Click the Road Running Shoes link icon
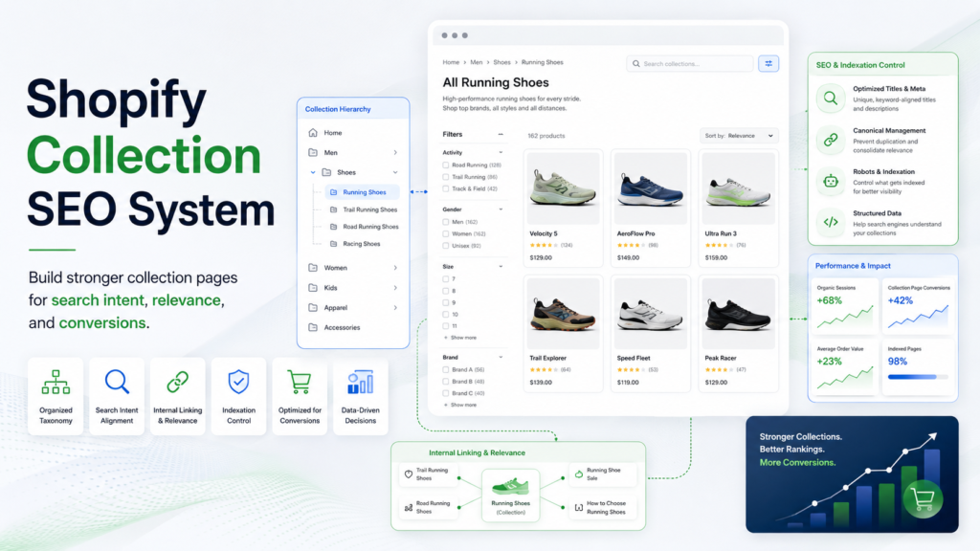The height and width of the screenshot is (551, 980). (408, 507)
